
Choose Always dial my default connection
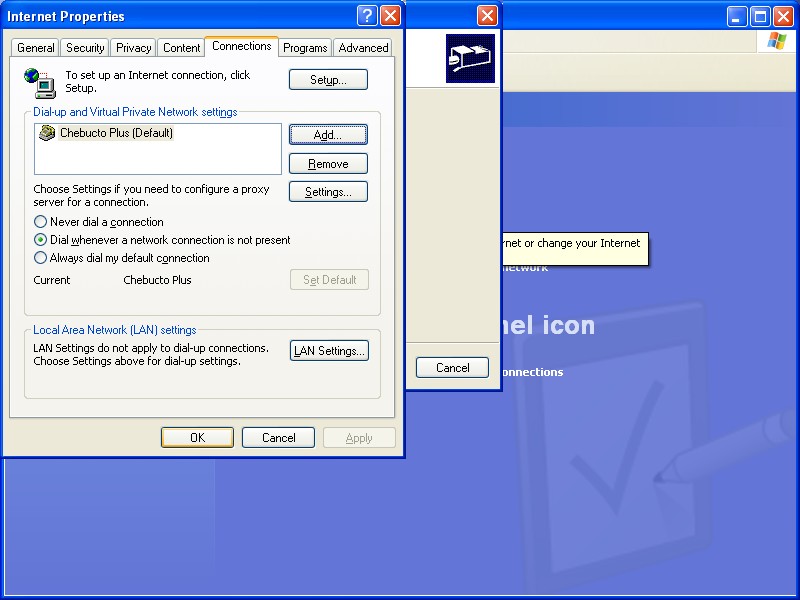click(41, 258)
